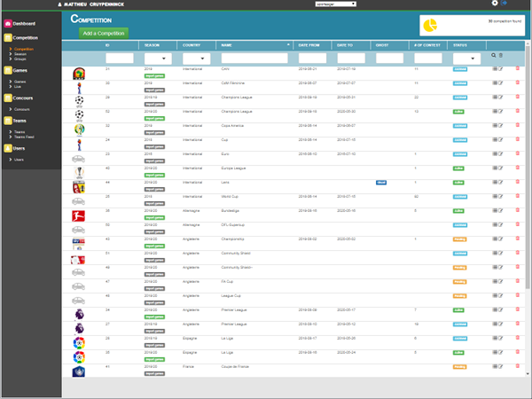Open Teams Feed in the sidebar

click(x=24, y=137)
